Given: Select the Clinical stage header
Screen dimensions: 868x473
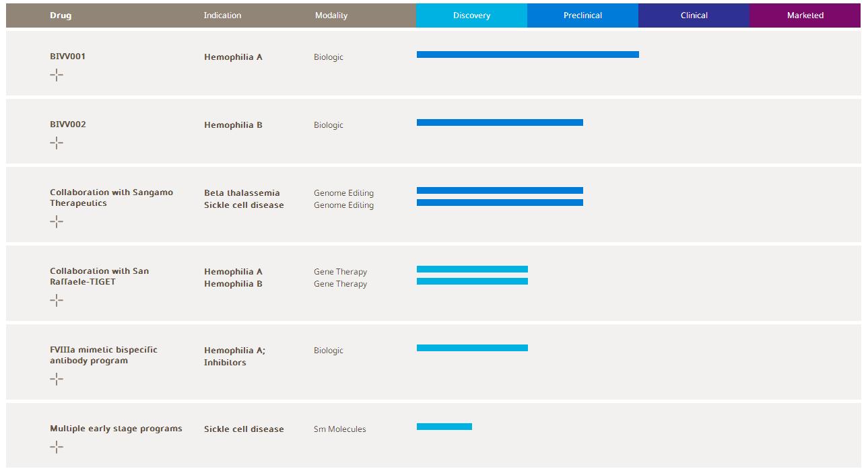Looking at the screenshot, I should tap(694, 15).
